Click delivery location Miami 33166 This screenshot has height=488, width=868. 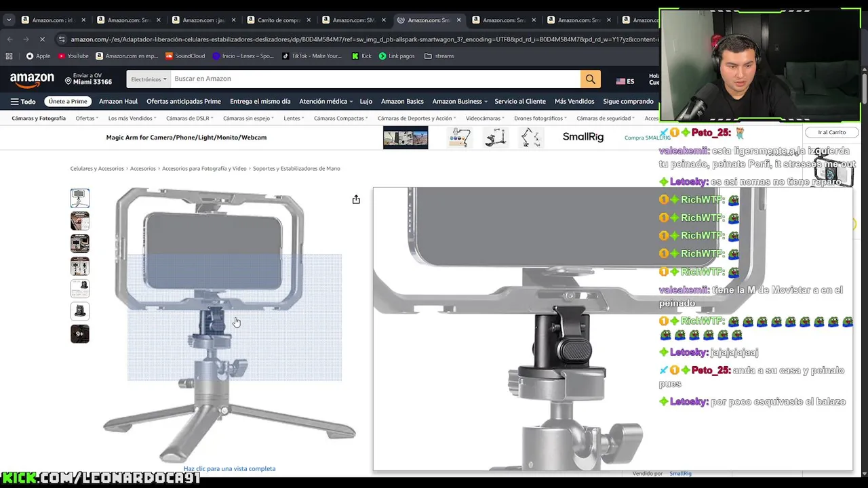(x=89, y=79)
